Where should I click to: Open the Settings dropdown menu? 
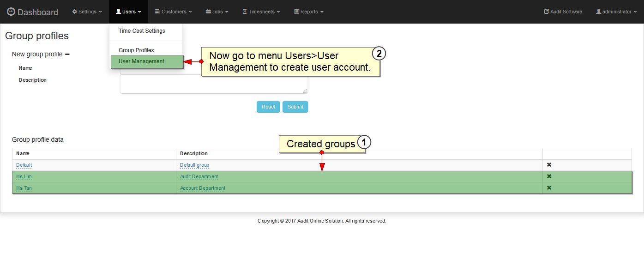87,12
